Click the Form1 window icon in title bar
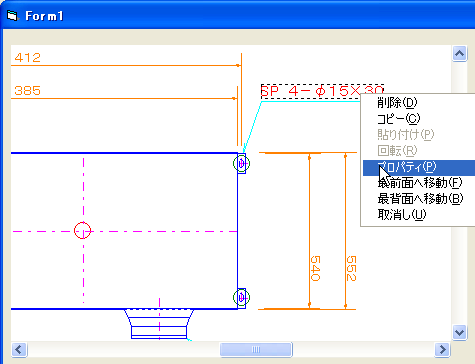The width and height of the screenshot is (475, 364). point(12,16)
